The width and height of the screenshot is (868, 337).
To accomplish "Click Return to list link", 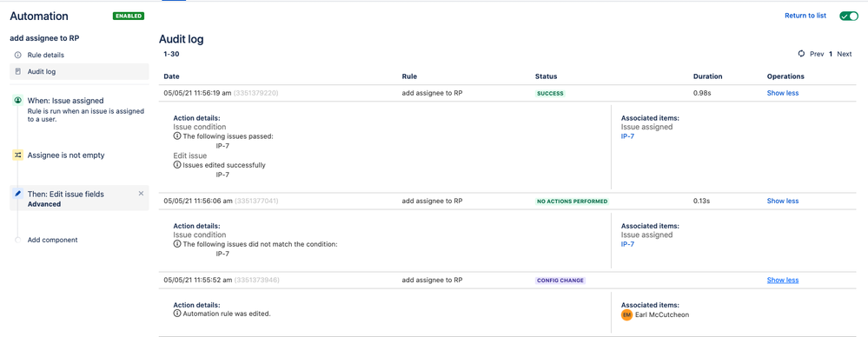I will click(805, 16).
